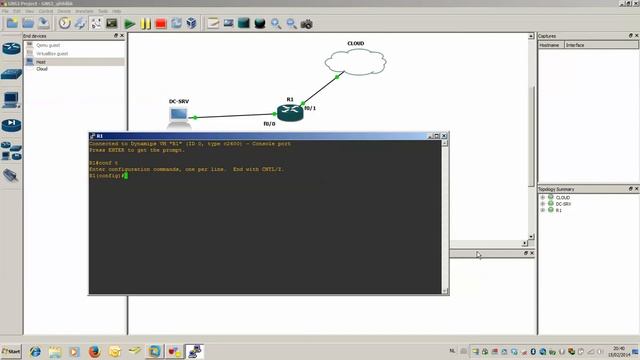Click the CLOUD device on the canvas
640x360 pixels.
356,62
